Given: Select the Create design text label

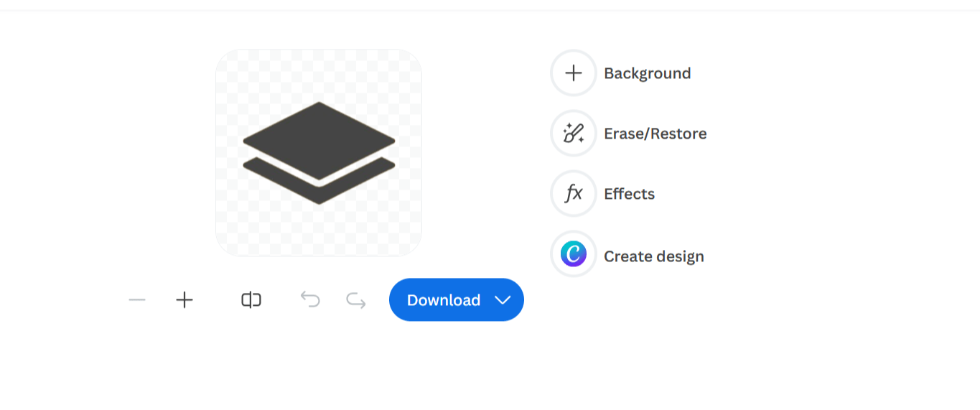Looking at the screenshot, I should click(x=653, y=256).
